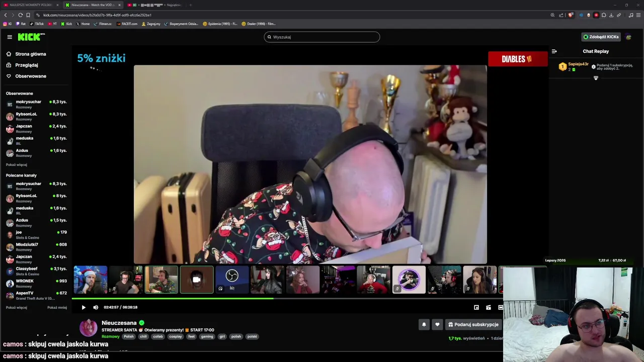Open the Kick bookmark
This screenshot has height=362, width=644.
(67, 24)
